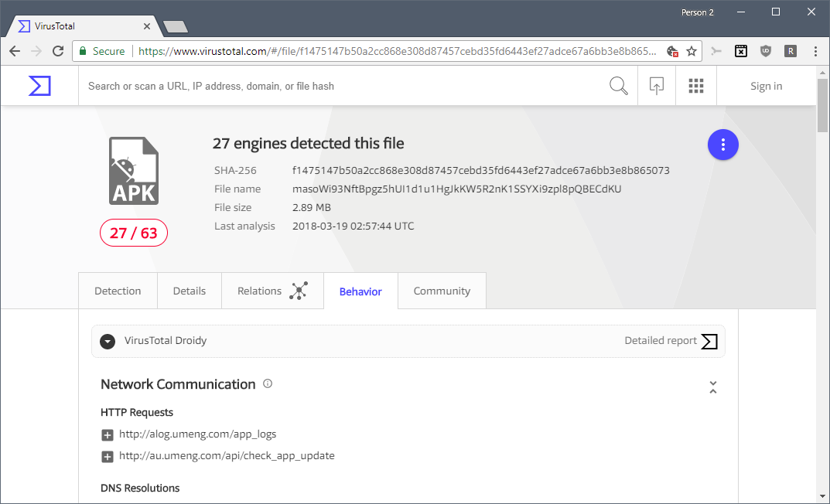Click the HTTP Requests subheading
The width and height of the screenshot is (830, 504).
coord(137,412)
